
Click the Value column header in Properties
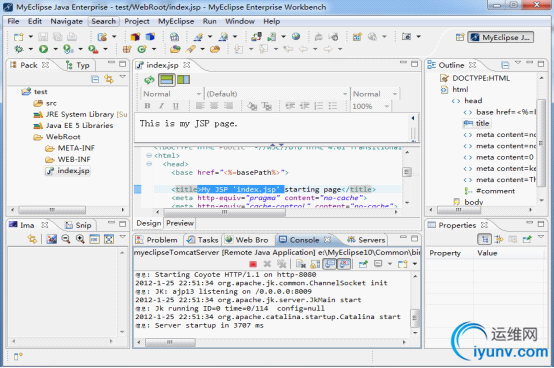pyautogui.click(x=487, y=253)
